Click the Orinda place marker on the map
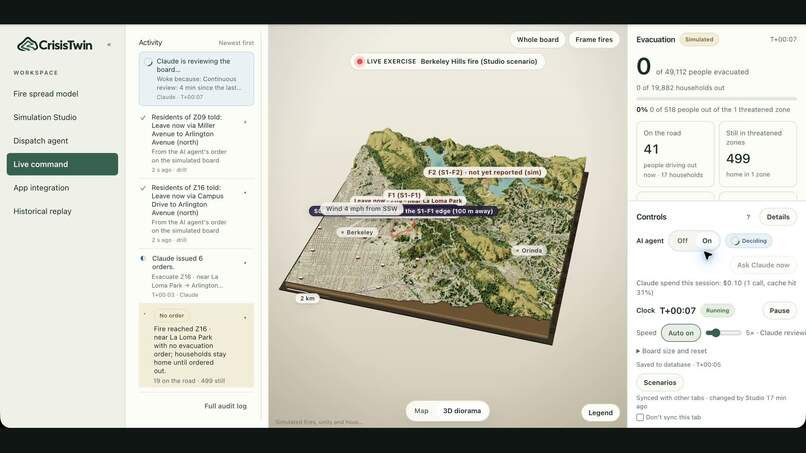 pyautogui.click(x=528, y=250)
